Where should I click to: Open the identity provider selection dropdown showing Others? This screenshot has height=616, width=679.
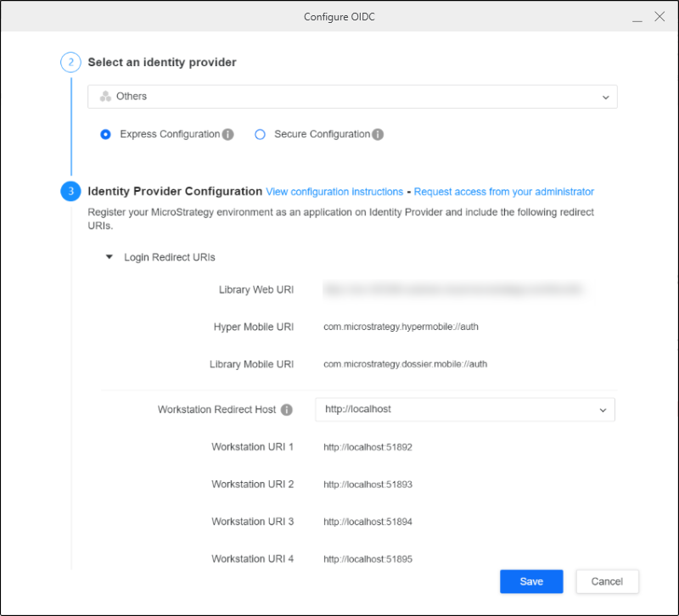(352, 97)
